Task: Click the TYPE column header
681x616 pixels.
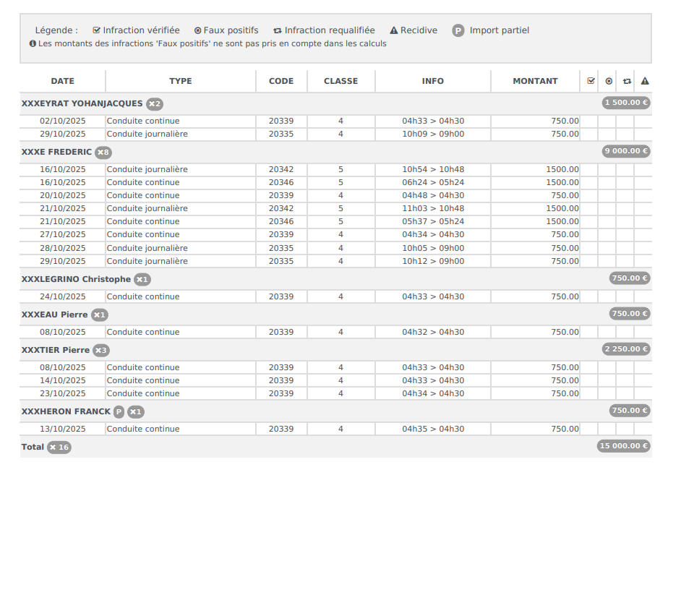Action: click(181, 81)
